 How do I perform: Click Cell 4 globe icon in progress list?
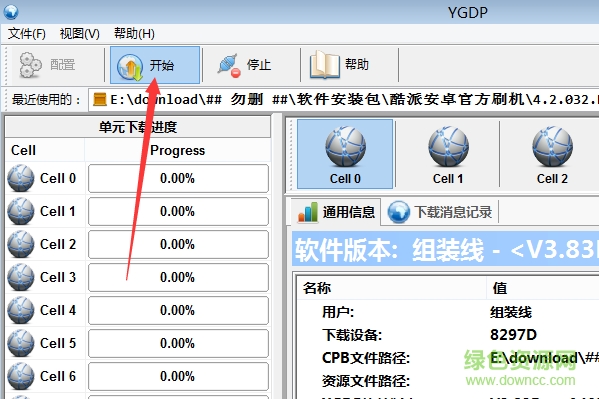coord(21,310)
